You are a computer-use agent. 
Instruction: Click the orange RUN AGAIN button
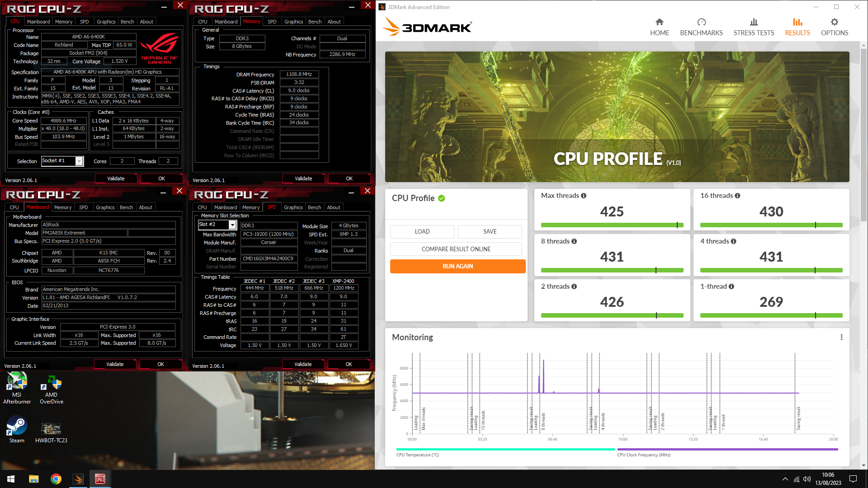point(458,266)
